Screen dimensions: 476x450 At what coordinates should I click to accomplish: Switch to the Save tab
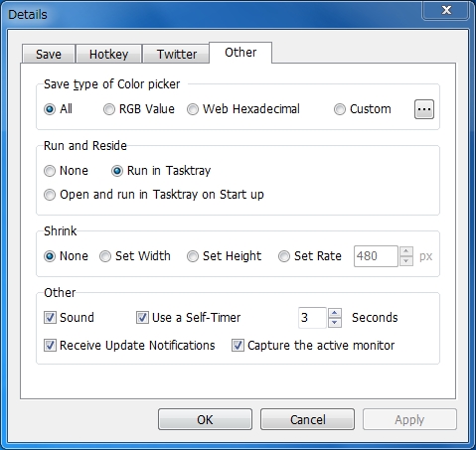[49, 54]
